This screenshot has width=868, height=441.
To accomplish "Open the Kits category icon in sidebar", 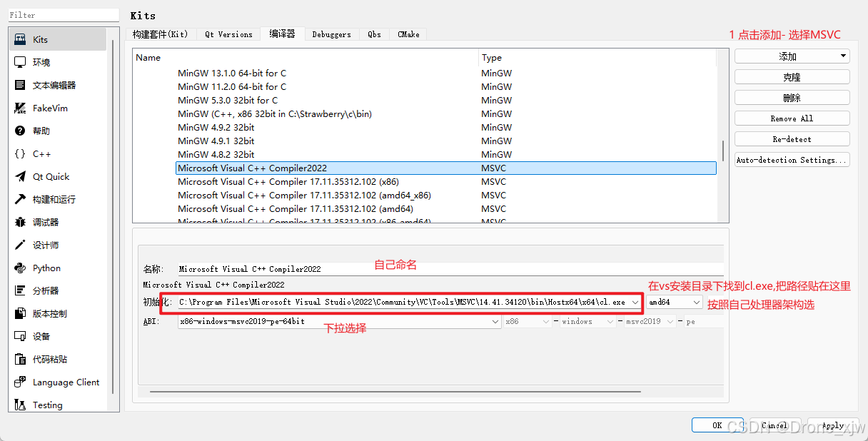I will [20, 40].
